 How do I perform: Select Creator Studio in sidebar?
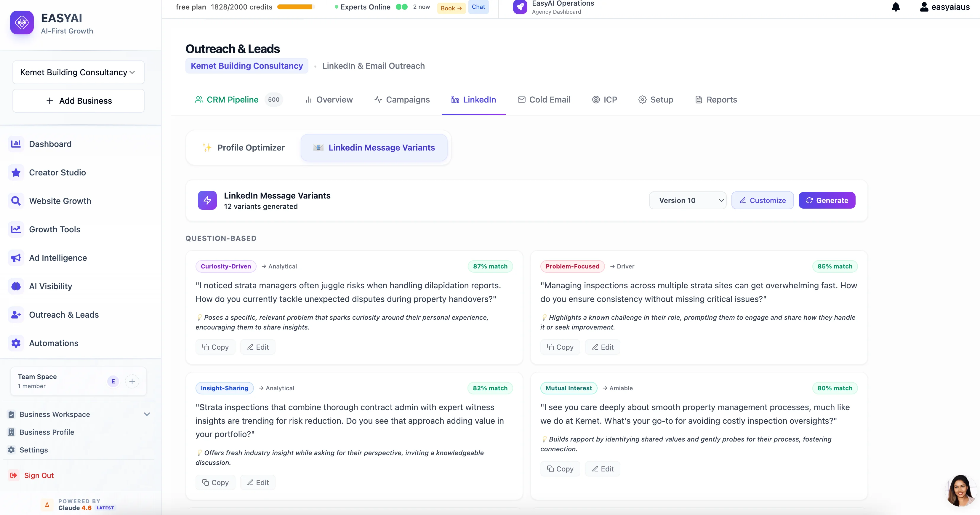[57, 172]
